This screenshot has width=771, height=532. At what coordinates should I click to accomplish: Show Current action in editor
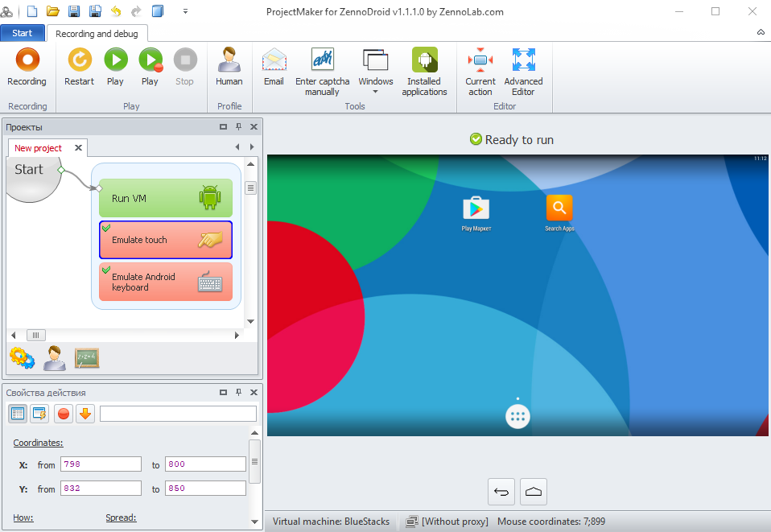point(480,72)
